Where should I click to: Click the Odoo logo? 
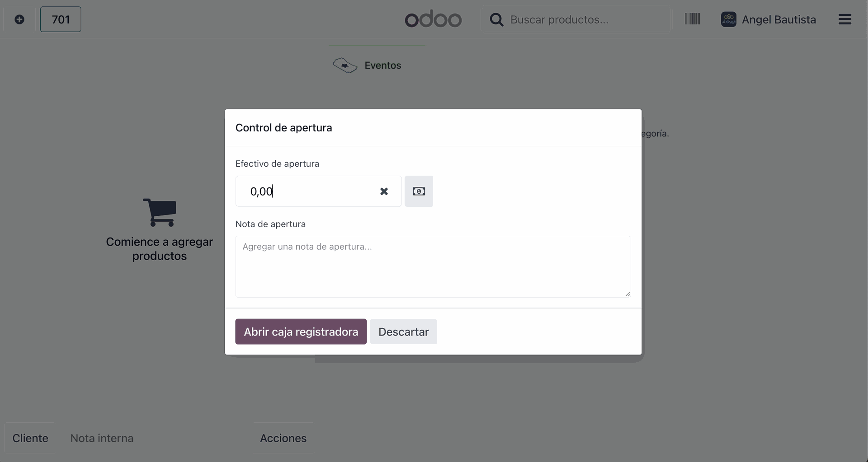pos(433,19)
